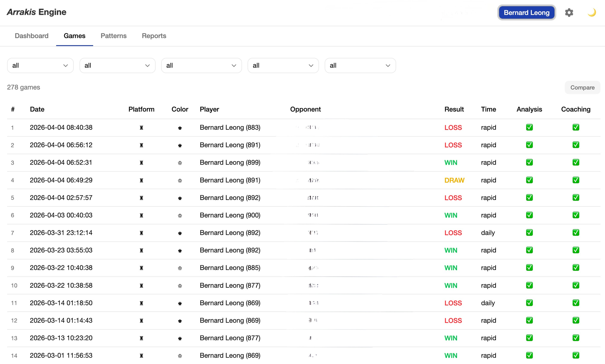605x364 pixels.
Task: Click the Bernard Leong profile button
Action: [526, 13]
